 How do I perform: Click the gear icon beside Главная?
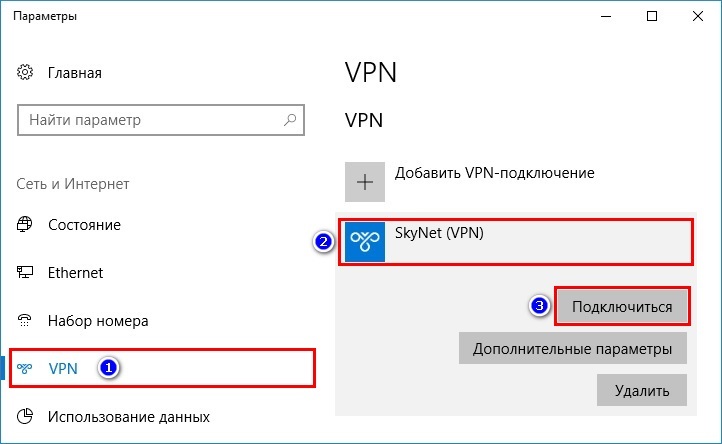pyautogui.click(x=25, y=72)
